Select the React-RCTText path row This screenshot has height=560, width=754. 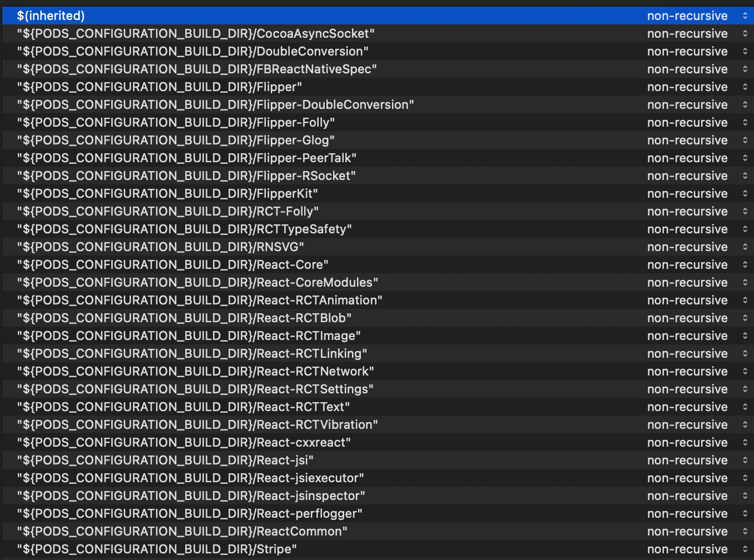coord(378,407)
